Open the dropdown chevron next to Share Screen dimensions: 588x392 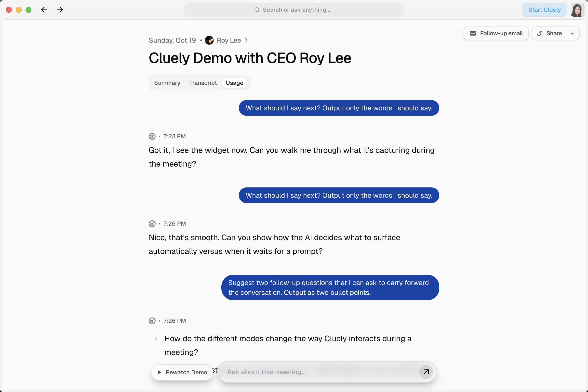[x=573, y=33]
